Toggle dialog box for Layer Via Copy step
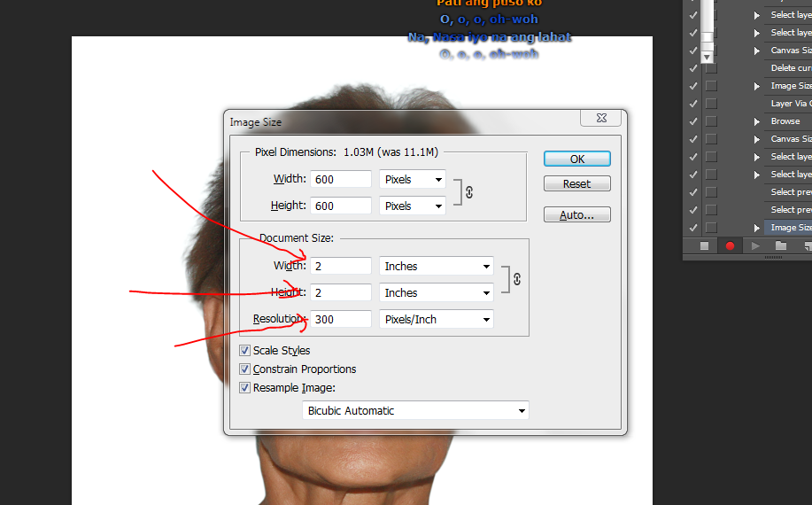 click(710, 104)
